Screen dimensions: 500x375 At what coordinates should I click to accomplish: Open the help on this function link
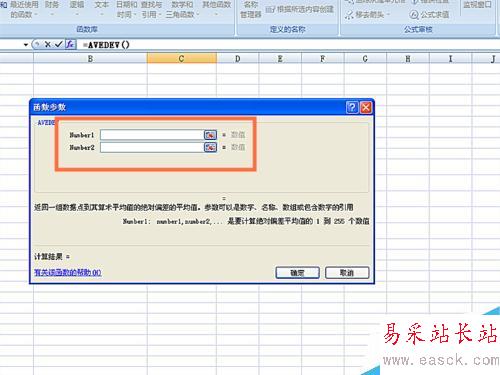coord(68,273)
